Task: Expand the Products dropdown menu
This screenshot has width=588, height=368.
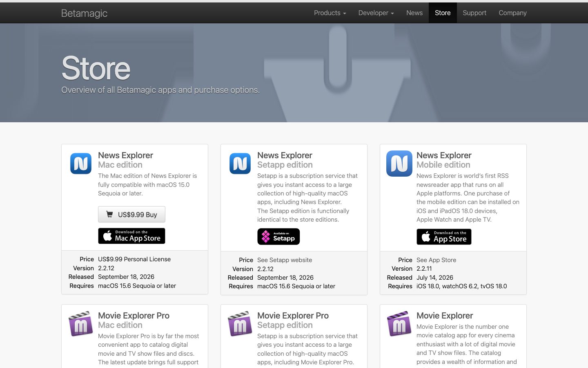Action: (x=330, y=13)
